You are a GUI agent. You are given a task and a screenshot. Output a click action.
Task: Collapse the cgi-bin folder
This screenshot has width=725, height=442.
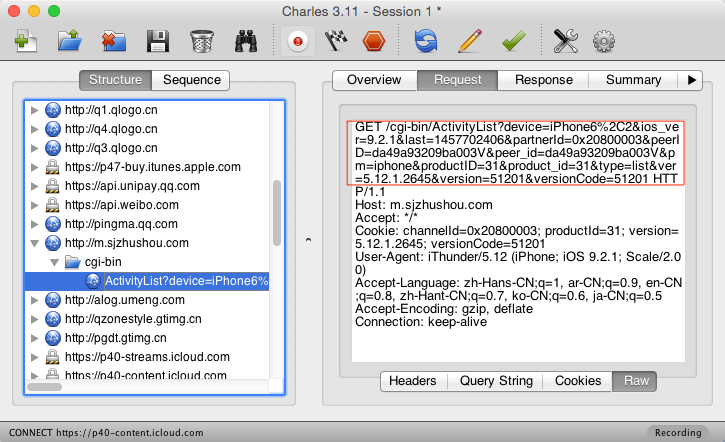54,262
